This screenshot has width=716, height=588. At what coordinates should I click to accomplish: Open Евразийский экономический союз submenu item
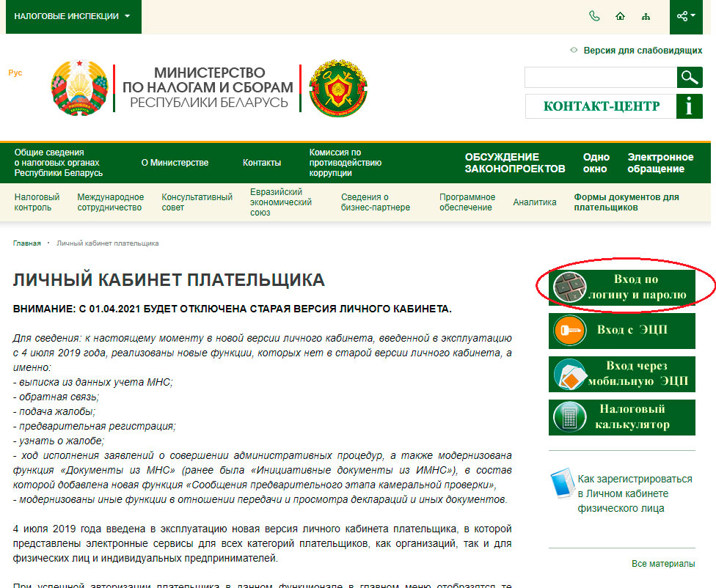click(x=281, y=202)
